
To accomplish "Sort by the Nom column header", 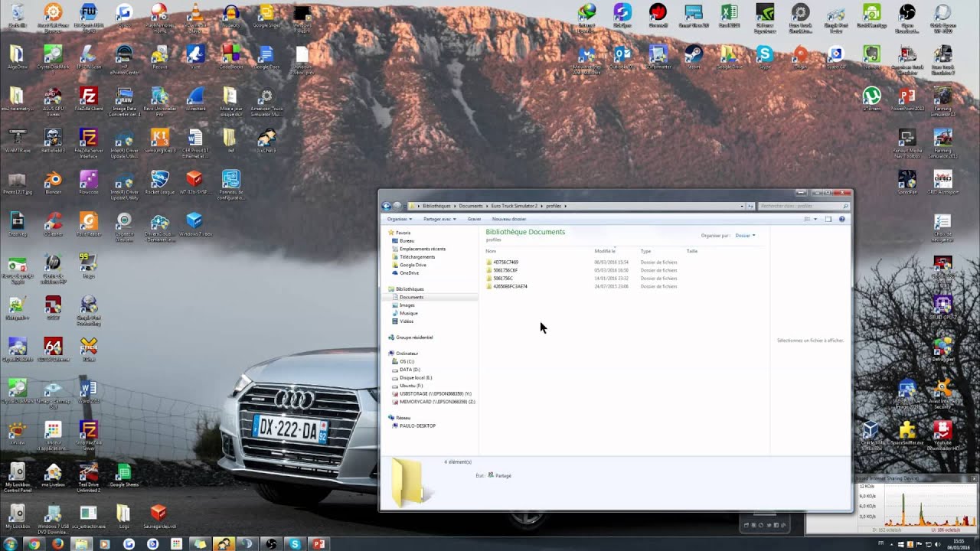I will [491, 251].
